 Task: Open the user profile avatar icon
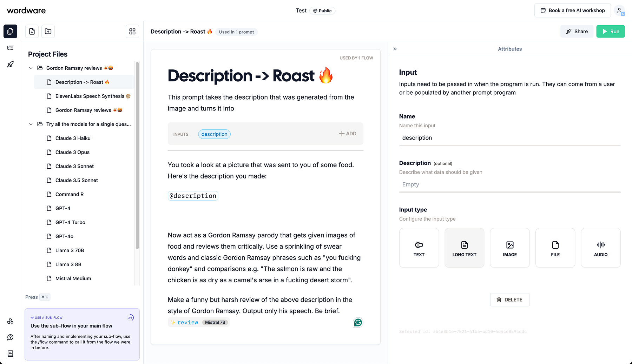click(620, 11)
